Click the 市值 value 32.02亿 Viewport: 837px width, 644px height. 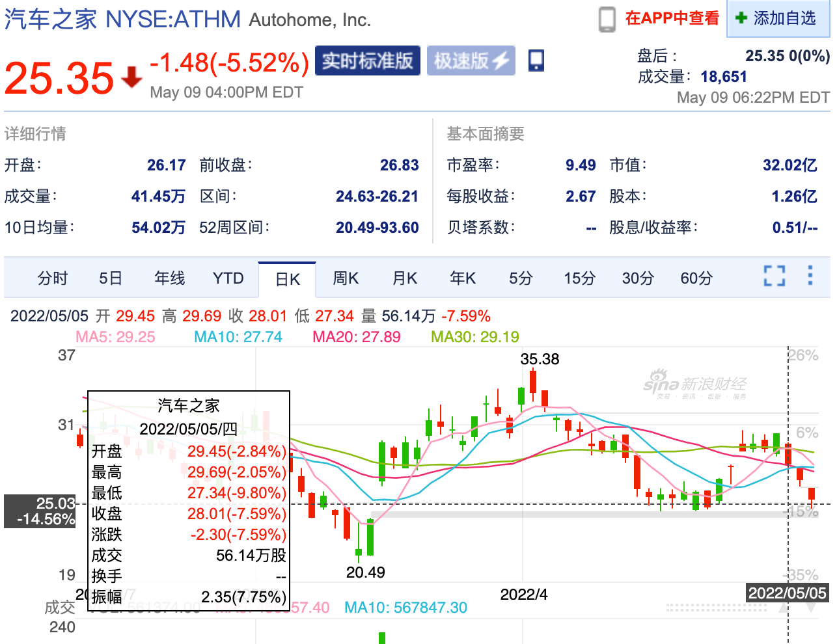tap(790, 165)
